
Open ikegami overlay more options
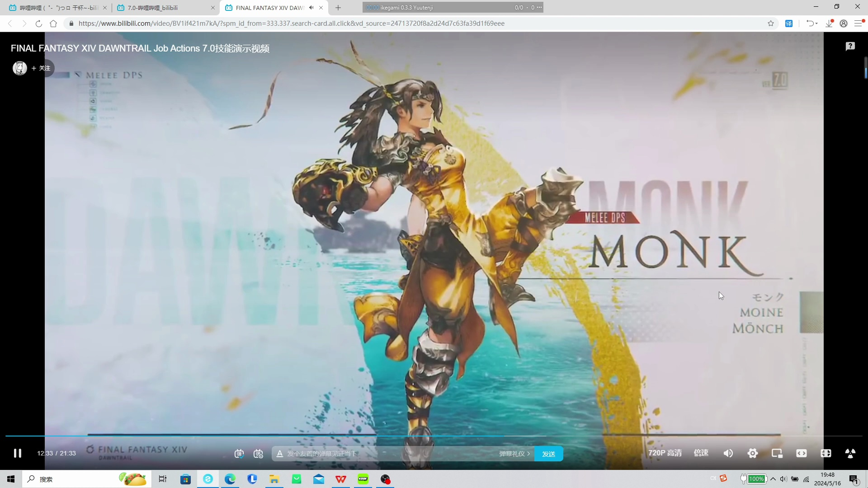539,7
